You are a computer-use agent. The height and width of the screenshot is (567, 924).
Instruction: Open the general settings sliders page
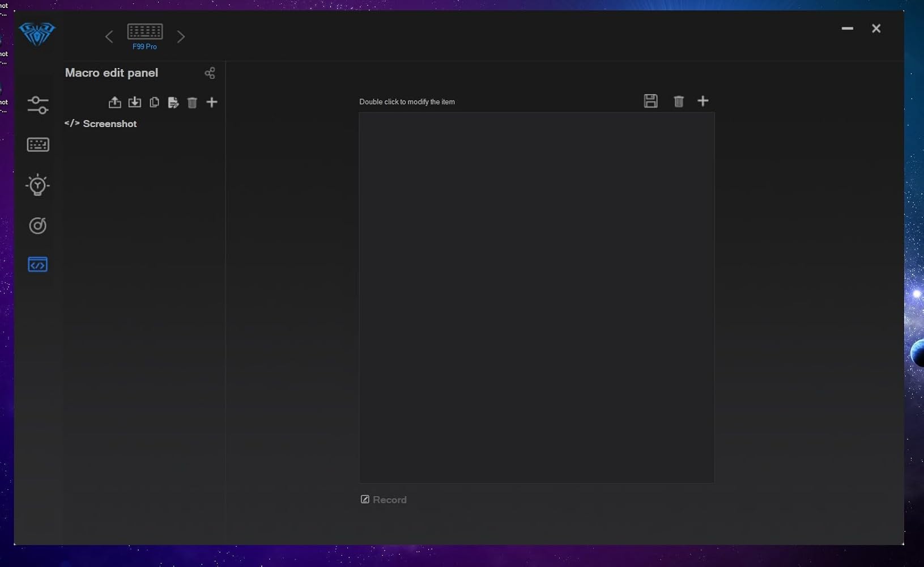pos(38,105)
